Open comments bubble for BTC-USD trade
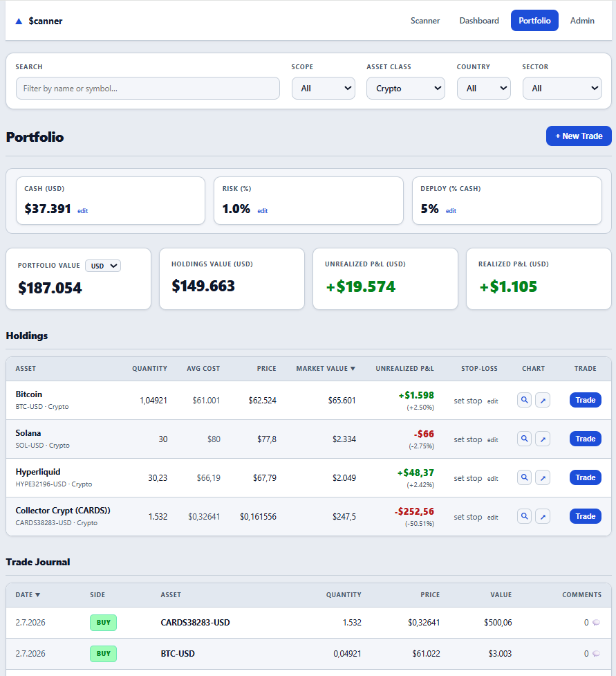 click(x=596, y=654)
